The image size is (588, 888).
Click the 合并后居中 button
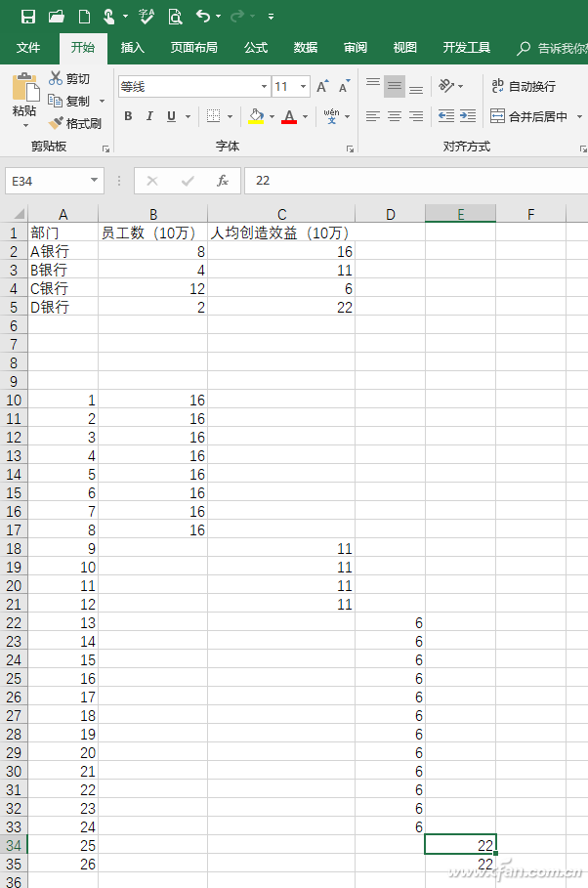[529, 116]
